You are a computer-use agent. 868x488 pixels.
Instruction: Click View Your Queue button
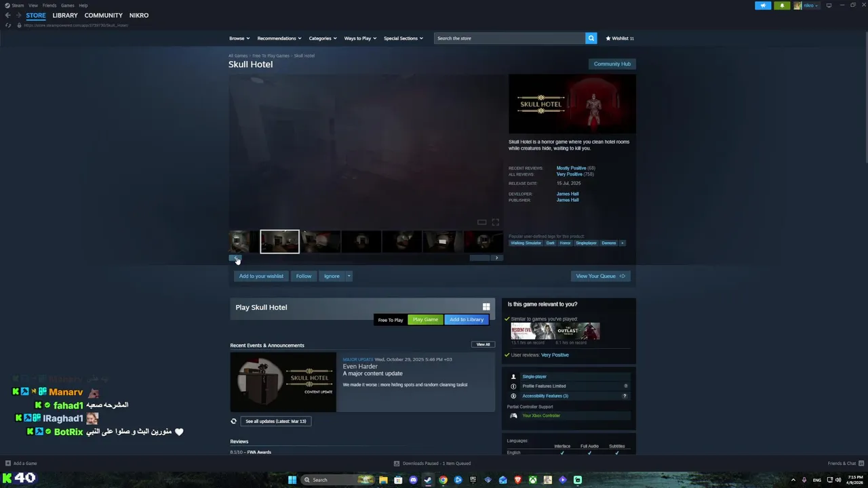point(600,276)
